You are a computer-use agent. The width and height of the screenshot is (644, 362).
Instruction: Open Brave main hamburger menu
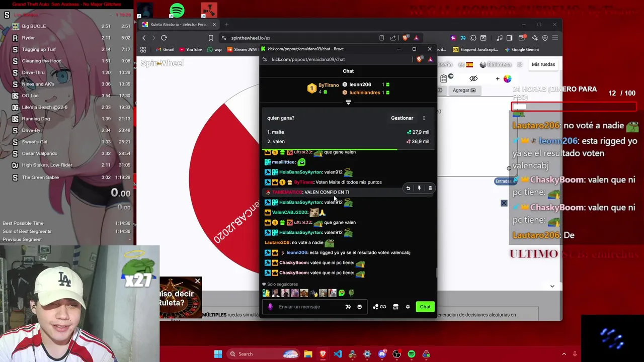[x=555, y=38]
